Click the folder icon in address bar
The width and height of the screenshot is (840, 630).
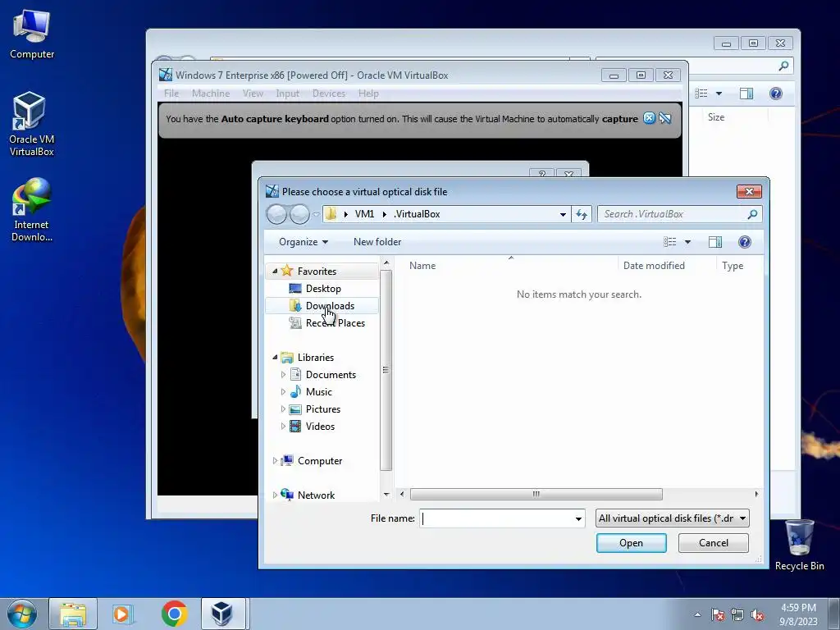[331, 214]
